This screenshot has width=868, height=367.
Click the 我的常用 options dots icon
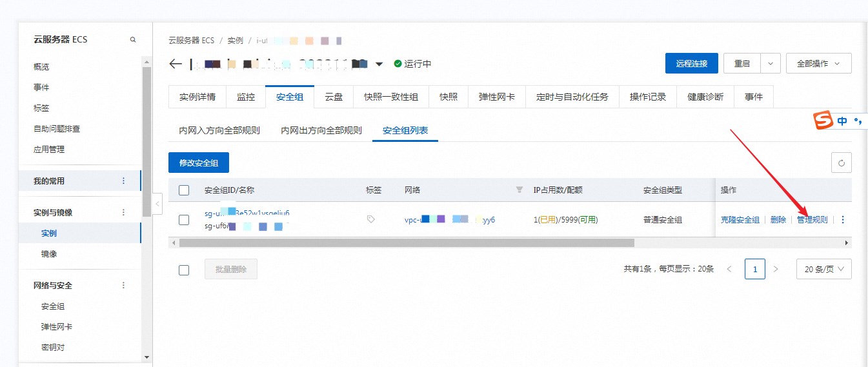click(x=124, y=181)
